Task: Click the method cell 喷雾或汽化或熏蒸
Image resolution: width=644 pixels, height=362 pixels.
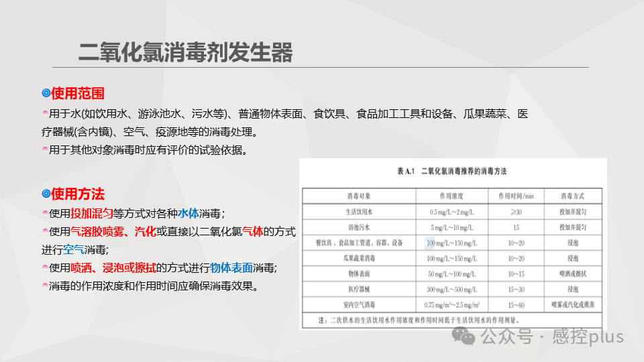Action: 573,305
